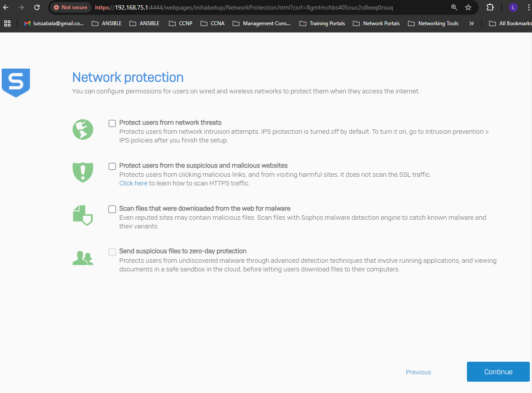Click the "Protect users from network threats" label
The height and width of the screenshot is (393, 532).
(171, 122)
